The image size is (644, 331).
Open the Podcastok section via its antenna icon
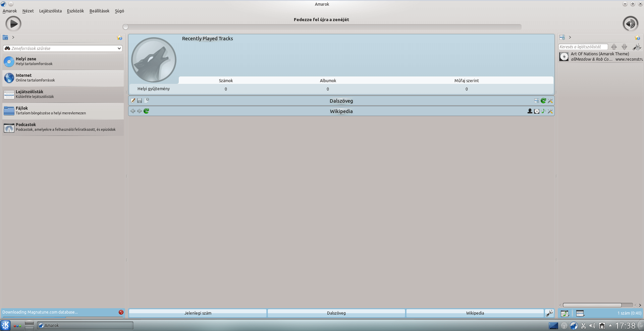click(9, 128)
